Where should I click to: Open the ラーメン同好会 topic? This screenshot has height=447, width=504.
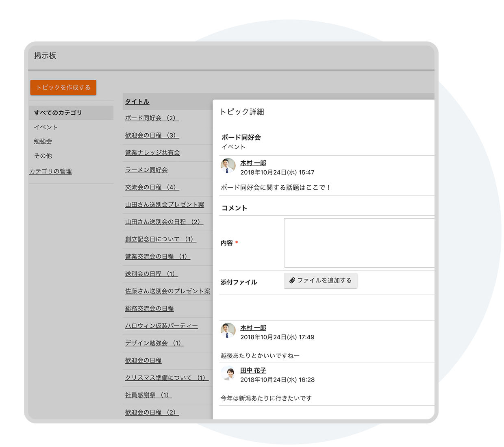[146, 170]
